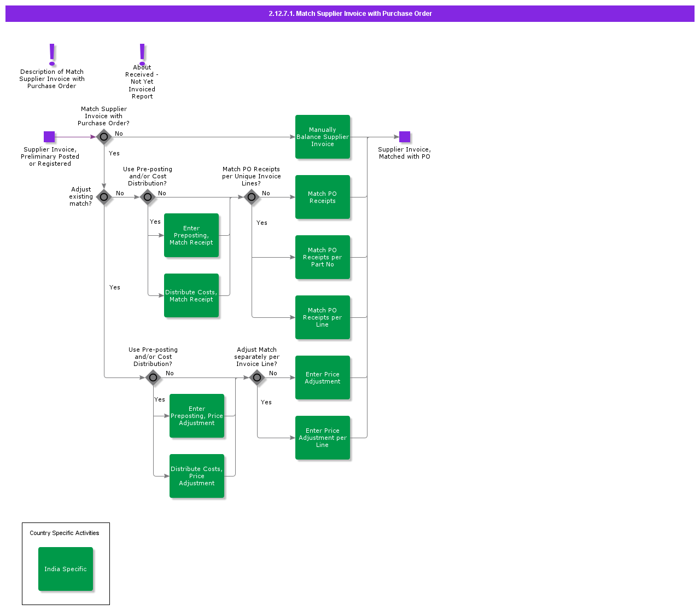Click the Supplier Invoice Matched with PO end event
Image resolution: width=700 pixels, height=610 pixels.
pyautogui.click(x=405, y=137)
